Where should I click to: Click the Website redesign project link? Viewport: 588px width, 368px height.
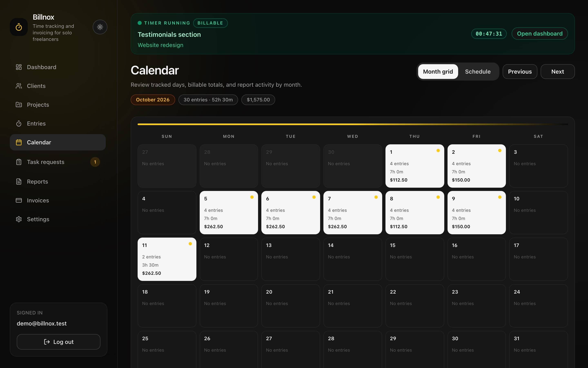pyautogui.click(x=160, y=45)
